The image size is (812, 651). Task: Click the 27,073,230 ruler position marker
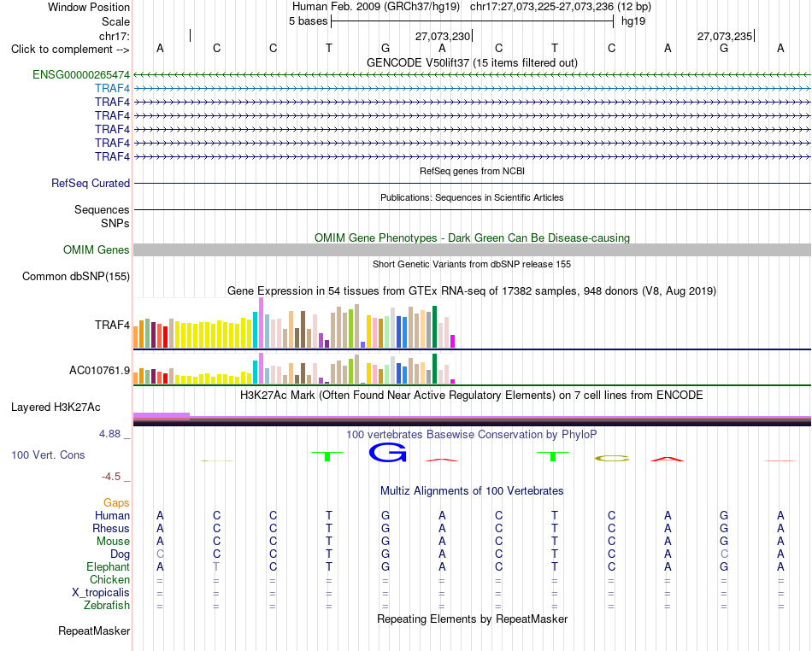(443, 36)
